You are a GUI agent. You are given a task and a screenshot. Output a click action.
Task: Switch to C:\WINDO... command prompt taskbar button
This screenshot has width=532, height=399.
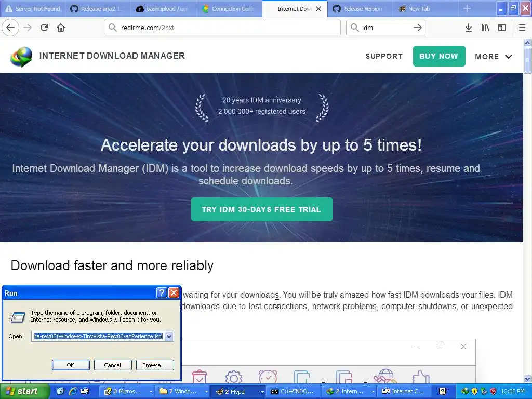coord(294,391)
